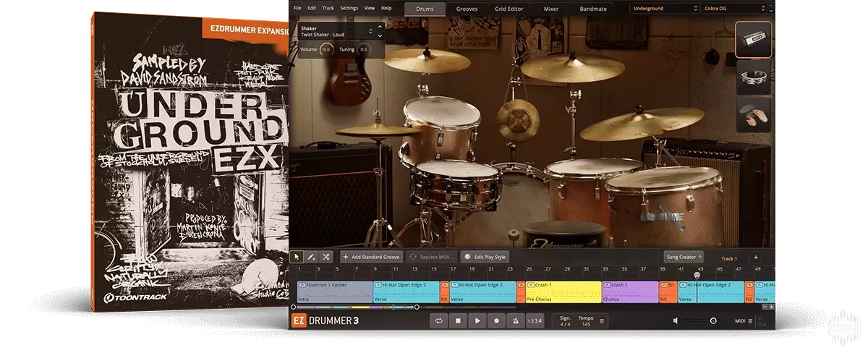Open the Help menu
The width and height of the screenshot is (868, 353).
[386, 8]
